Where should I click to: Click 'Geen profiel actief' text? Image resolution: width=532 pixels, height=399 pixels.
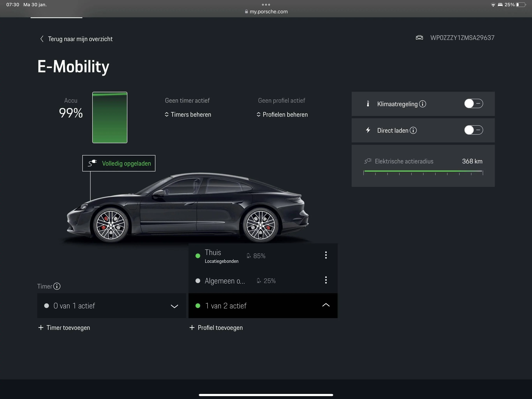pyautogui.click(x=281, y=100)
